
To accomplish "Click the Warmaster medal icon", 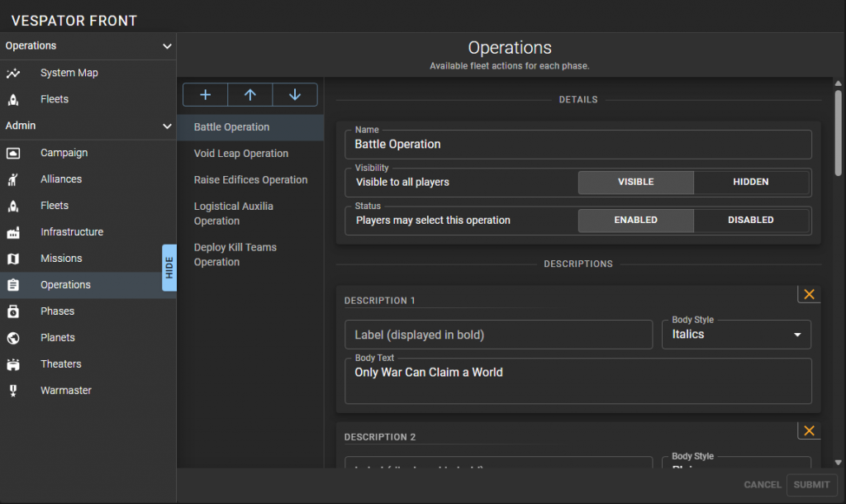I will pos(13,391).
